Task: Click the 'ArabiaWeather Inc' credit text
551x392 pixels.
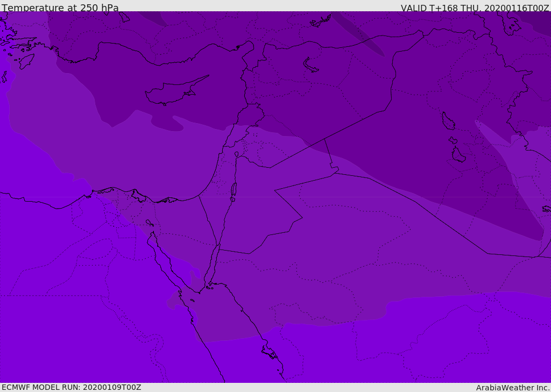Action: click(512, 388)
